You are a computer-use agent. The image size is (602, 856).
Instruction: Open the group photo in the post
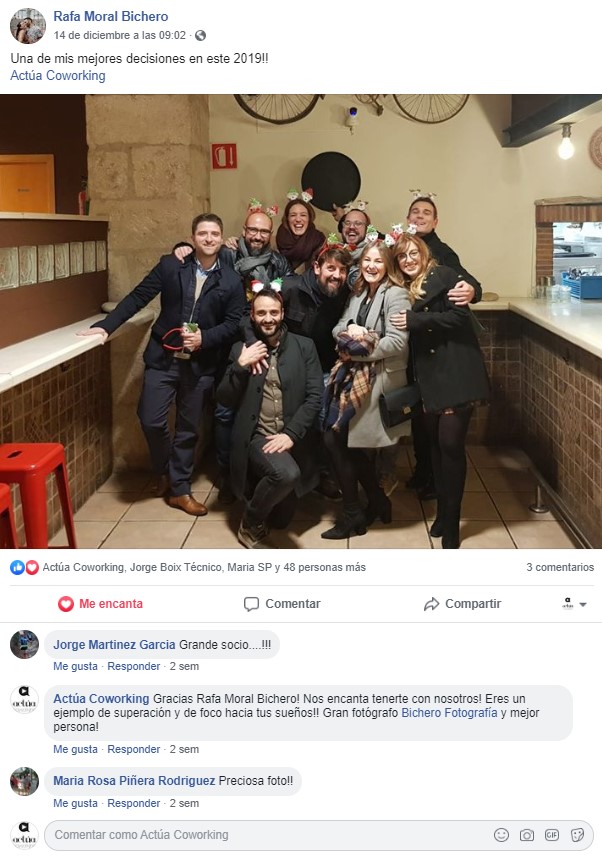pos(301,321)
